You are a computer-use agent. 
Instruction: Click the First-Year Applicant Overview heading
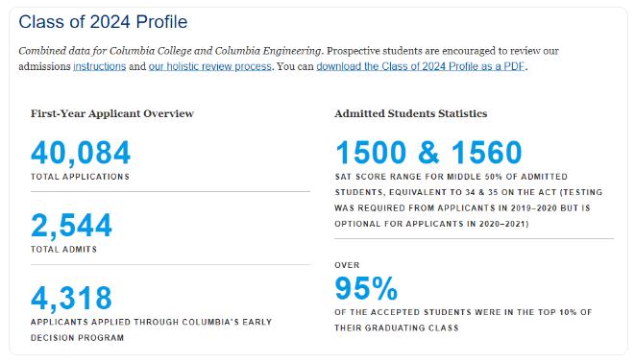pyautogui.click(x=112, y=113)
